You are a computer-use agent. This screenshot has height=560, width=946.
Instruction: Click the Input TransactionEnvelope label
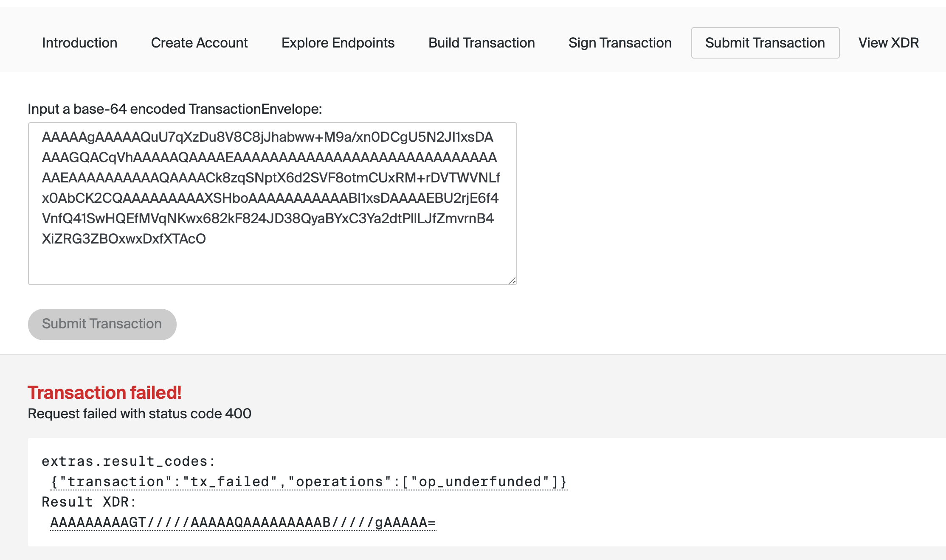175,109
